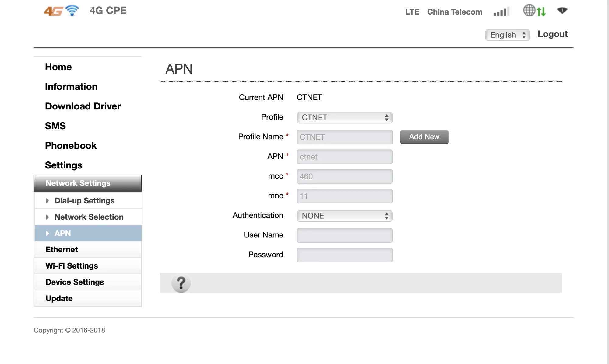Viewport: 609px width, 364px height.
Task: Focus the User Name input field
Action: click(x=344, y=235)
